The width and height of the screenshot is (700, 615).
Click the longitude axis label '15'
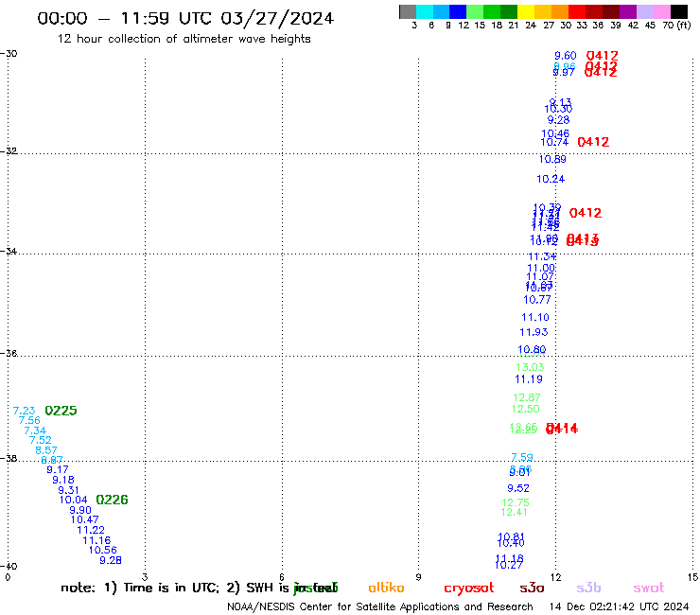[692, 577]
